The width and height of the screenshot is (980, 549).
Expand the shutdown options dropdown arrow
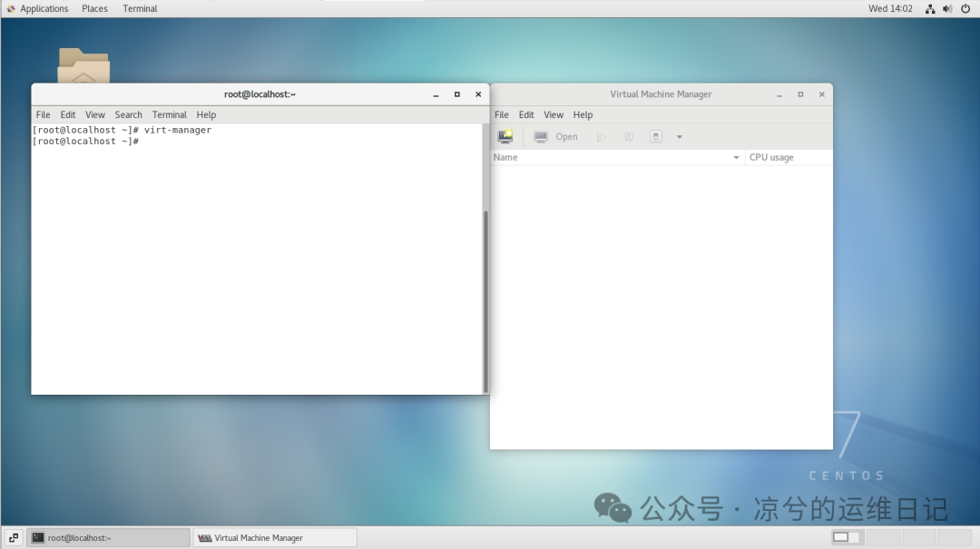pyautogui.click(x=680, y=137)
